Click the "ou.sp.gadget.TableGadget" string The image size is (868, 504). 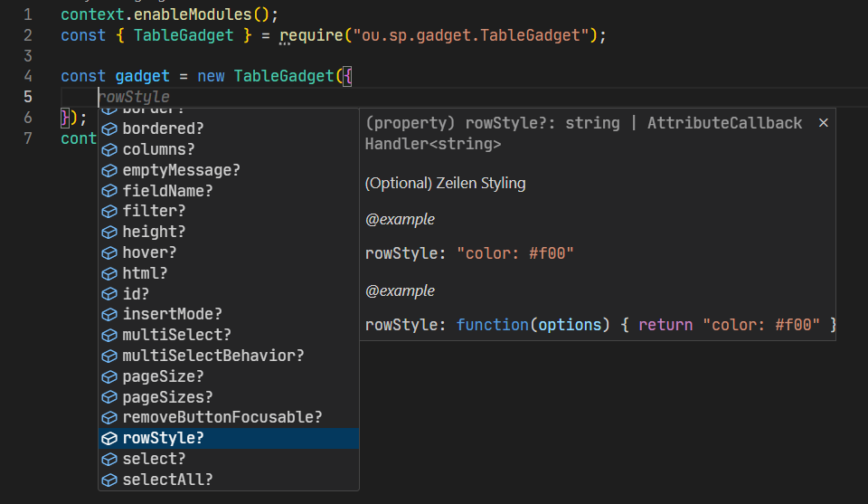point(471,35)
